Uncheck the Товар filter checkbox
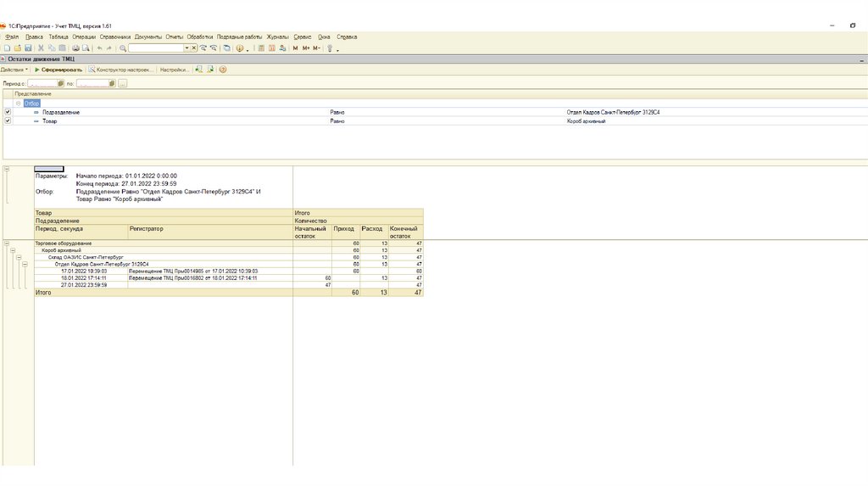Screen dimensions: 868x487 pyautogui.click(x=8, y=121)
